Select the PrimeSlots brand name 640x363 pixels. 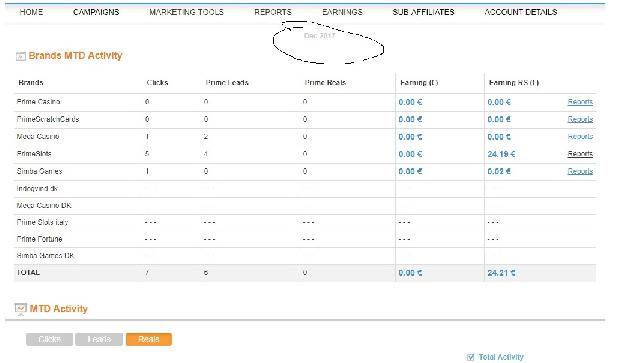(34, 154)
